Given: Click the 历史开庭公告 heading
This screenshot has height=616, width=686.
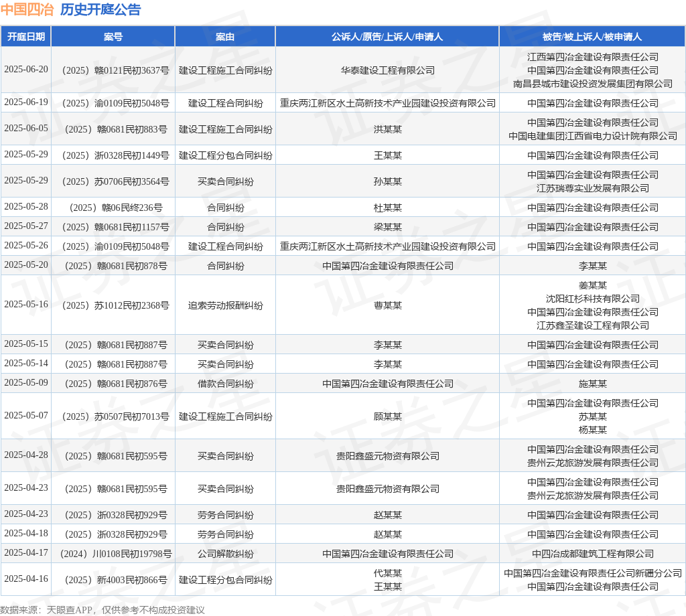Looking at the screenshot, I should click(x=100, y=9).
